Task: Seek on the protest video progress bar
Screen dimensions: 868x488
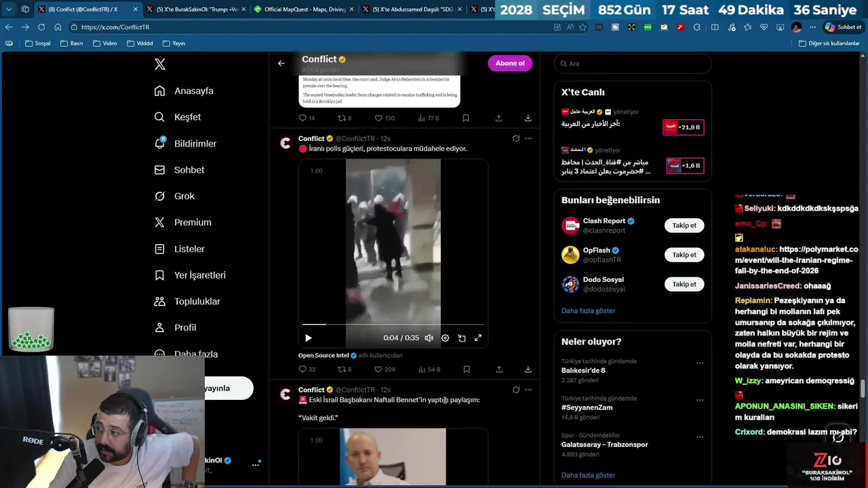Action: [x=393, y=325]
